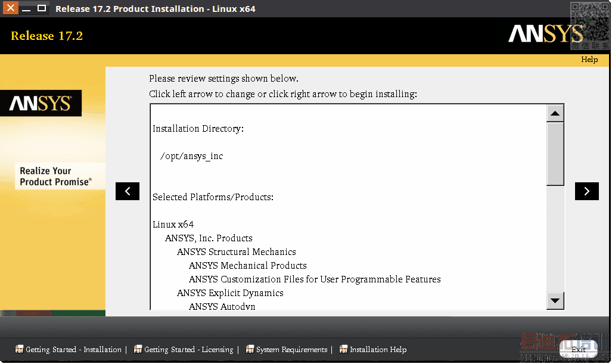Image resolution: width=612 pixels, height=364 pixels.
Task: Select the ANSYS Mechanical Products line
Action: (247, 266)
